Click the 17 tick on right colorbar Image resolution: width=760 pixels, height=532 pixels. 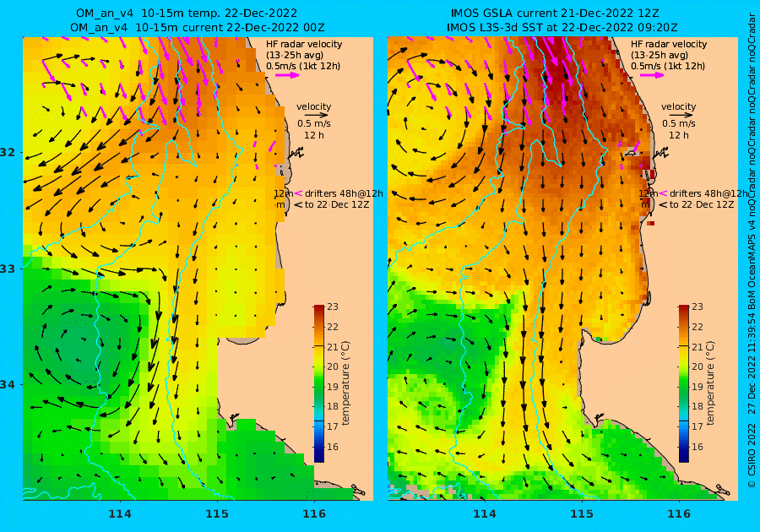pos(697,426)
